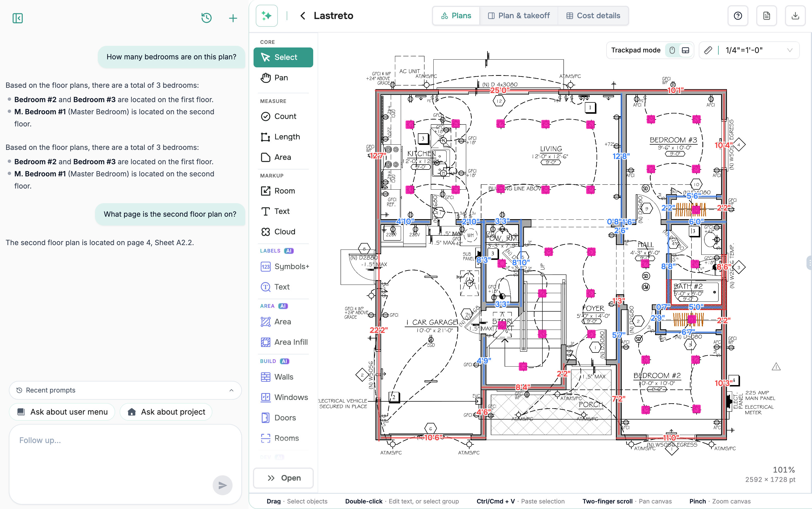This screenshot has height=509, width=812.
Task: Open the 1/4"=1'-0" scale dropdown
Action: tap(749, 50)
